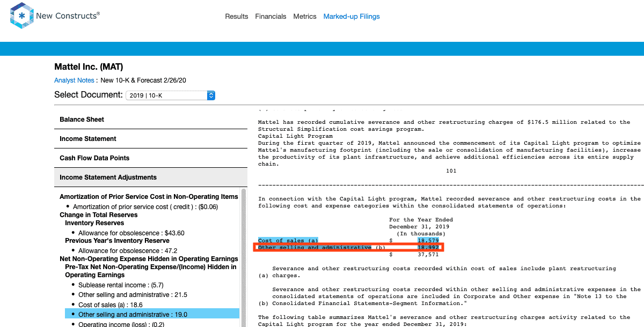Open the Results menu item
644x327 pixels.
click(237, 17)
